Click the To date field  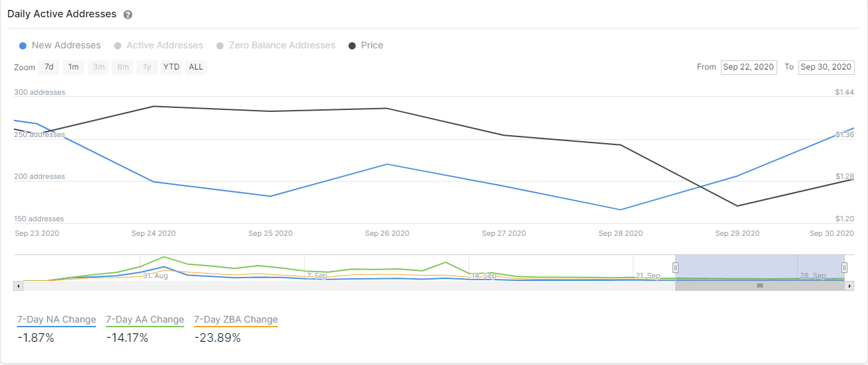tap(826, 67)
